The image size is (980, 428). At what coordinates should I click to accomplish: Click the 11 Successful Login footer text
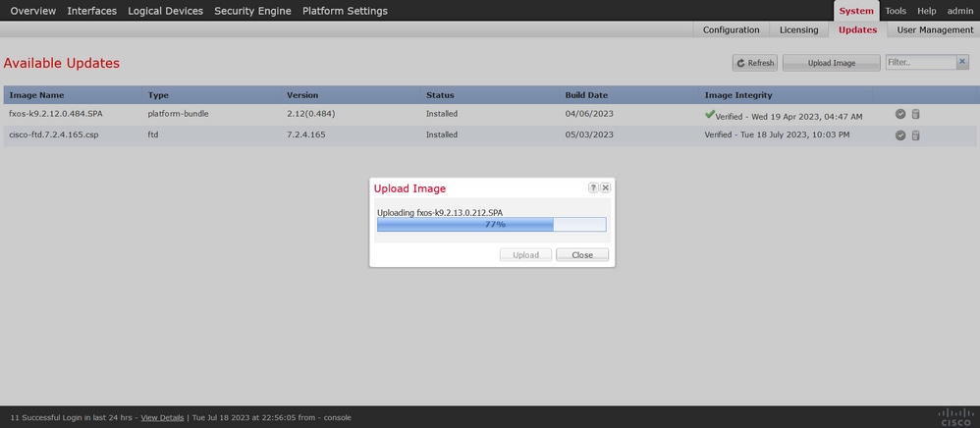coord(74,417)
